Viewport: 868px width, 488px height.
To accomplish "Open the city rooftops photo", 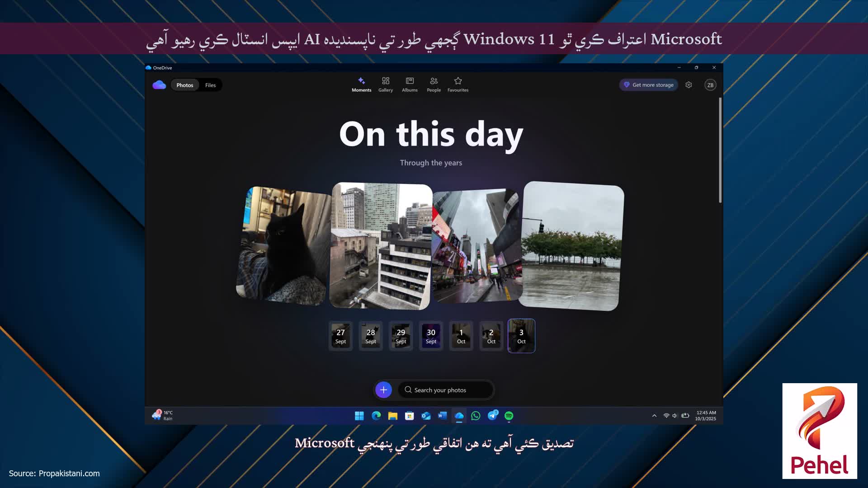I will [x=381, y=246].
